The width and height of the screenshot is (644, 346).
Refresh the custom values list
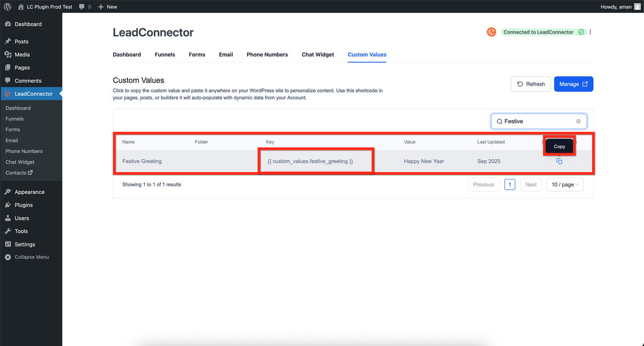[531, 84]
